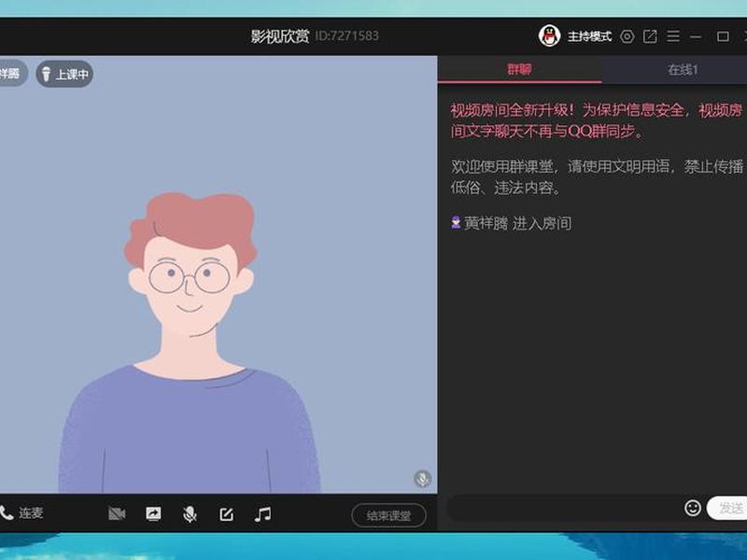
Task: Click the mic indicator on the video corner
Action: click(423, 479)
